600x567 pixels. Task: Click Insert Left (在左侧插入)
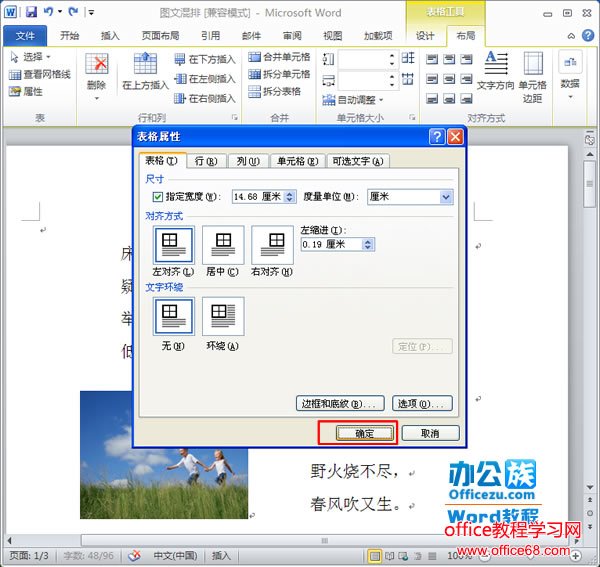point(205,79)
